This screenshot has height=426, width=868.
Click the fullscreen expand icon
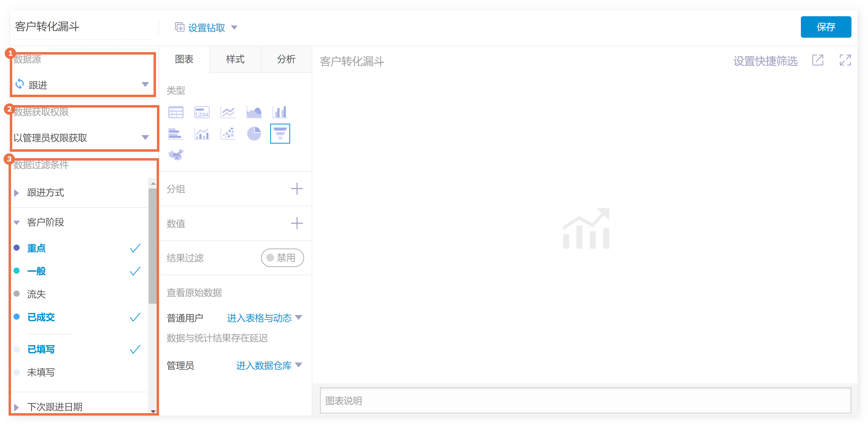pyautogui.click(x=845, y=60)
